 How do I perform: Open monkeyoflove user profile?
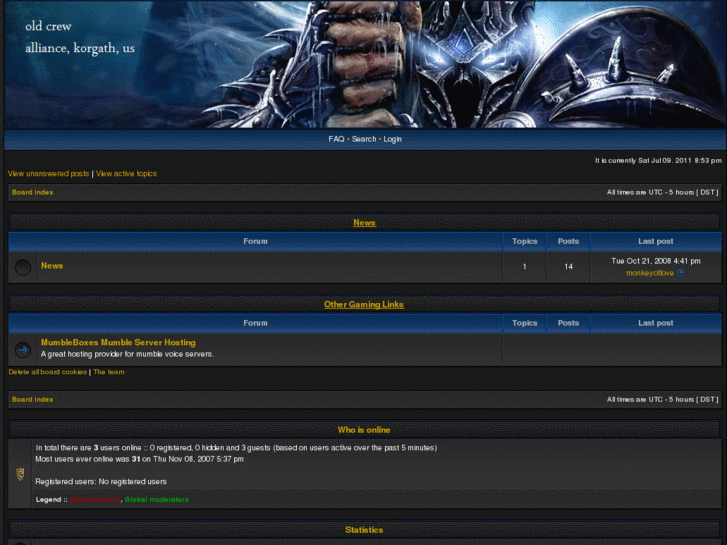[650, 273]
